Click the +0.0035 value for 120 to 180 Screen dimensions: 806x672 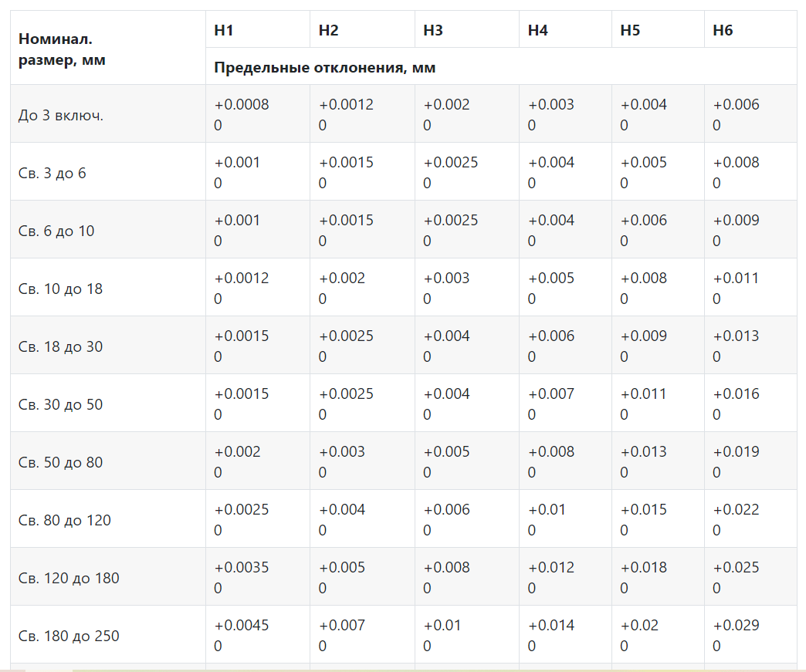[242, 568]
